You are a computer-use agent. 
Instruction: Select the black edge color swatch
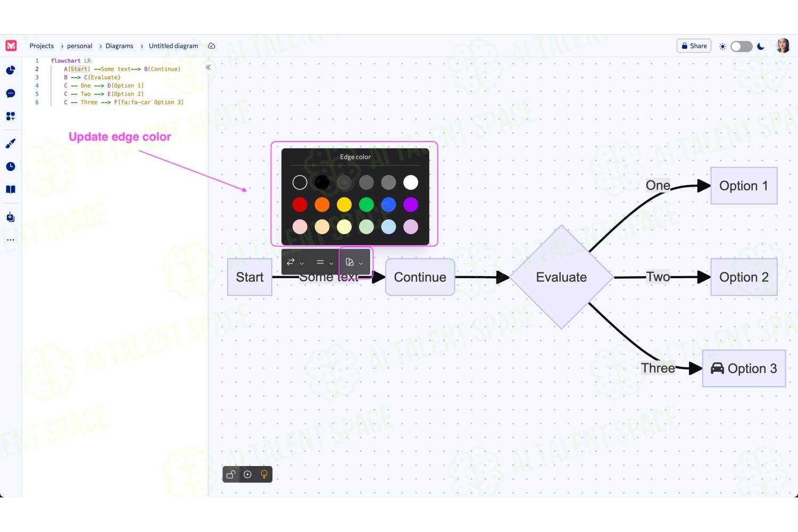(322, 182)
